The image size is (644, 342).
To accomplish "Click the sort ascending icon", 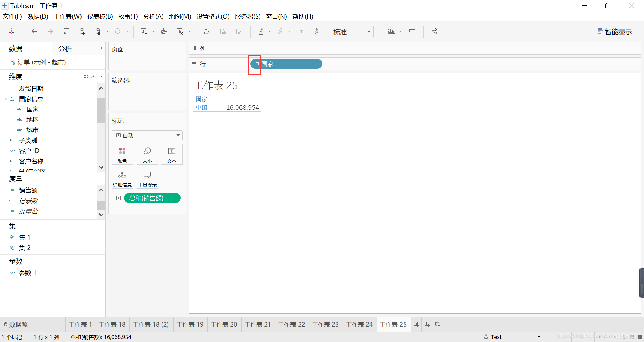I will 222,31.
